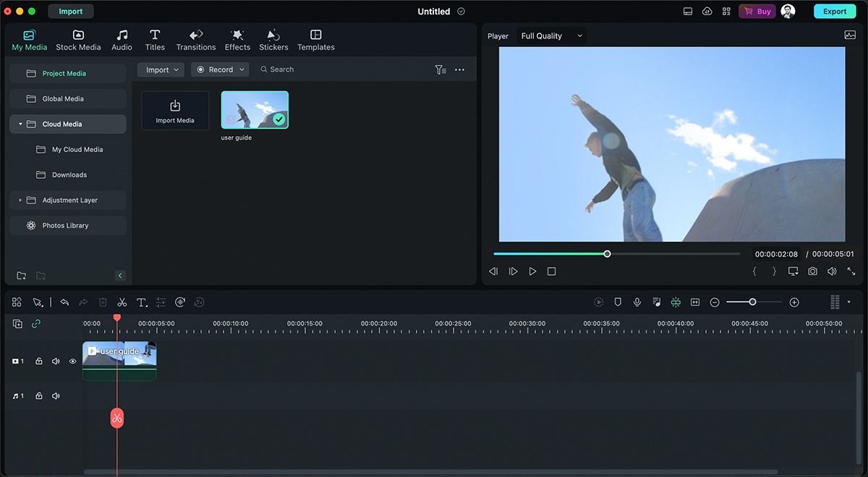The height and width of the screenshot is (477, 868).
Task: Open the Keyframe animation toolbar icon
Action: click(x=181, y=302)
